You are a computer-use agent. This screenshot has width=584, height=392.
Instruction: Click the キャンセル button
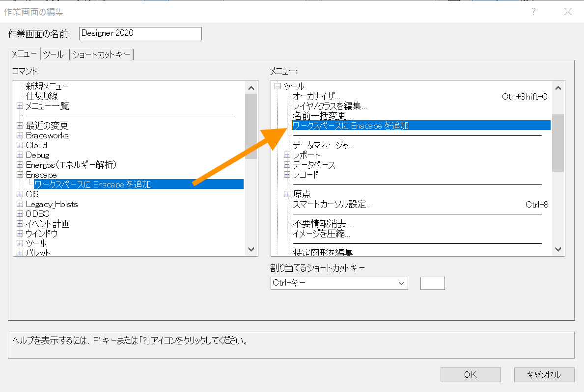click(x=544, y=375)
